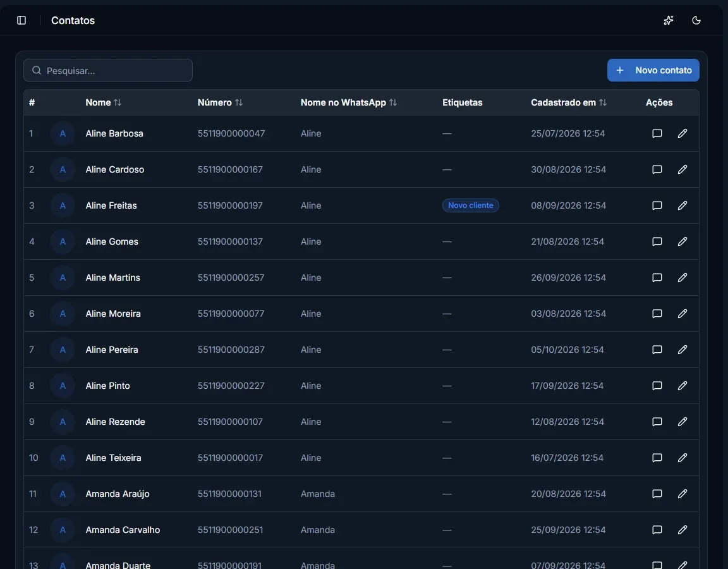Click the Novo cliente tag badge
This screenshot has height=569, width=728.
tap(470, 205)
